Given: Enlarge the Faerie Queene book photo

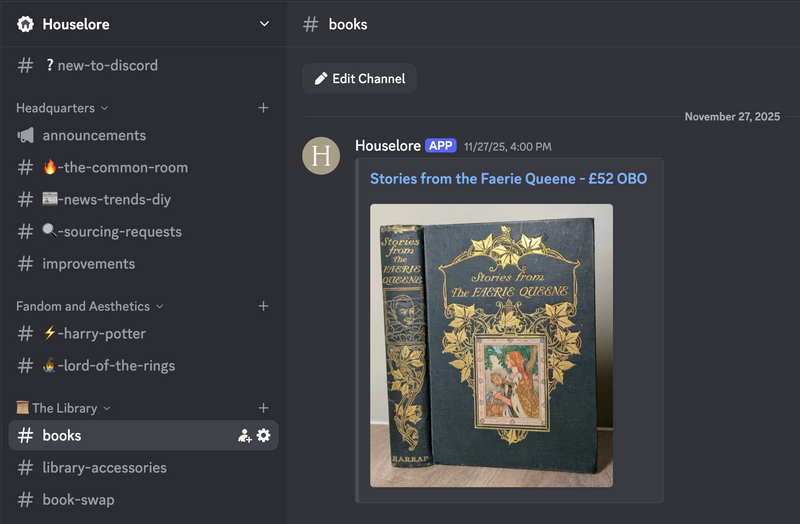Looking at the screenshot, I should [491, 345].
